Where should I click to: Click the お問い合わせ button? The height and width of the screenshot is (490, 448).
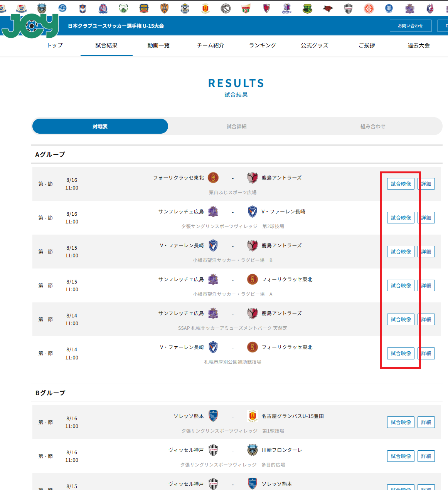410,26
